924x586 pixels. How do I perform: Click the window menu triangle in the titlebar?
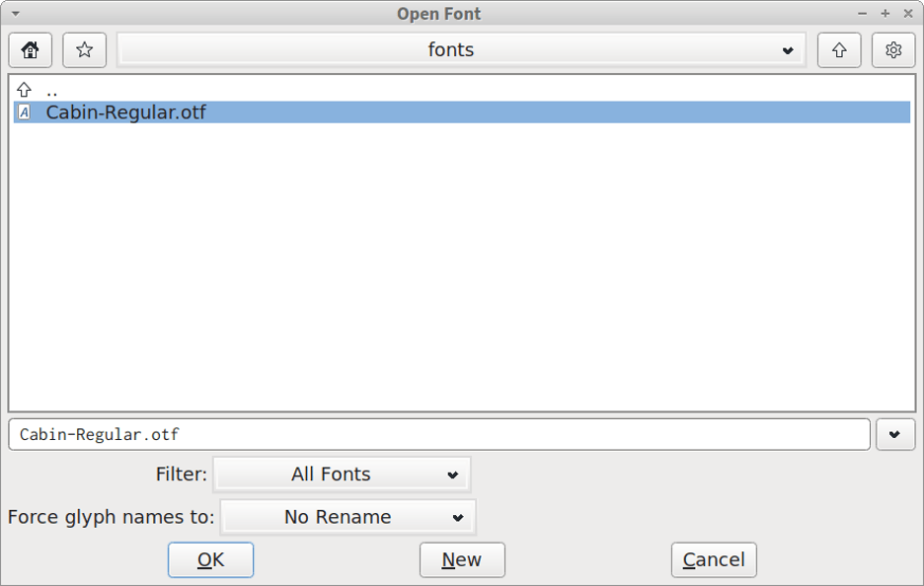pyautogui.click(x=13, y=13)
